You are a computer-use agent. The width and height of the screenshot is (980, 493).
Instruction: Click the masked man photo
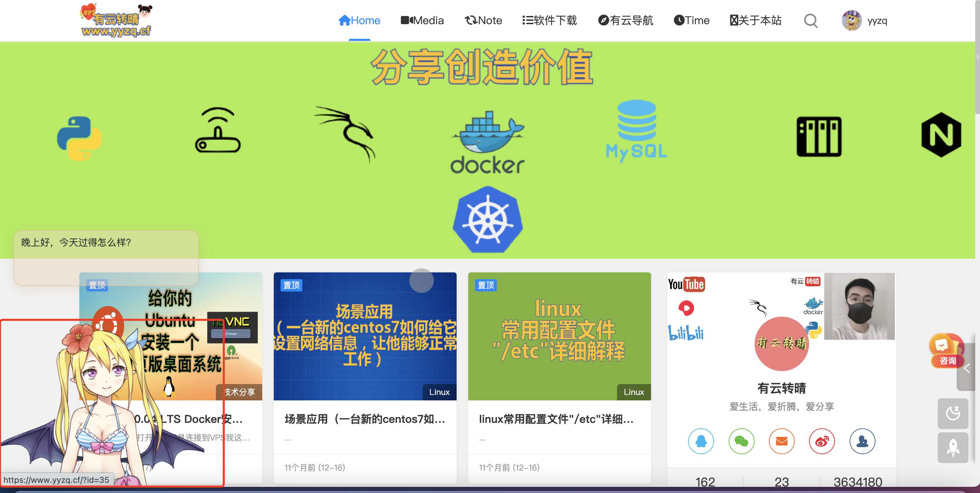[859, 306]
